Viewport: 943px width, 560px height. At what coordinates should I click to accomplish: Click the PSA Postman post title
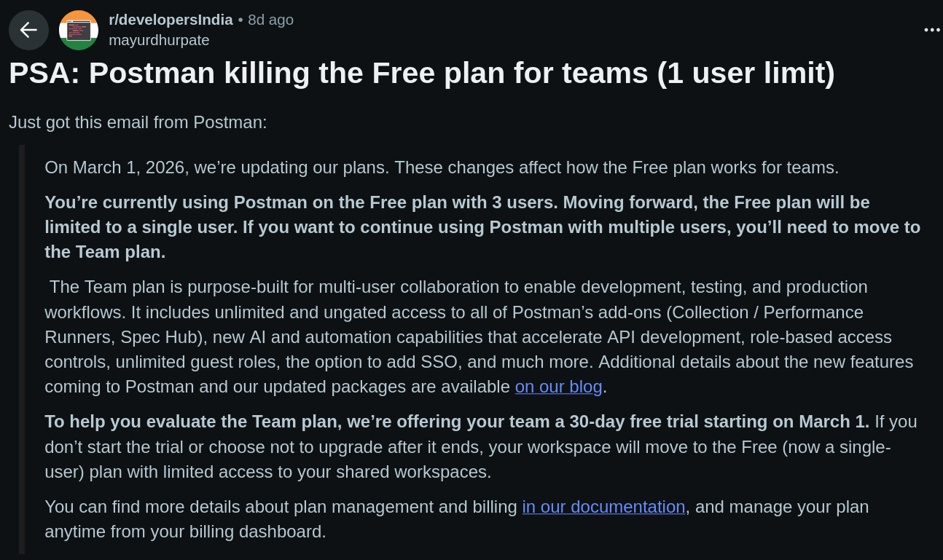[x=421, y=73]
